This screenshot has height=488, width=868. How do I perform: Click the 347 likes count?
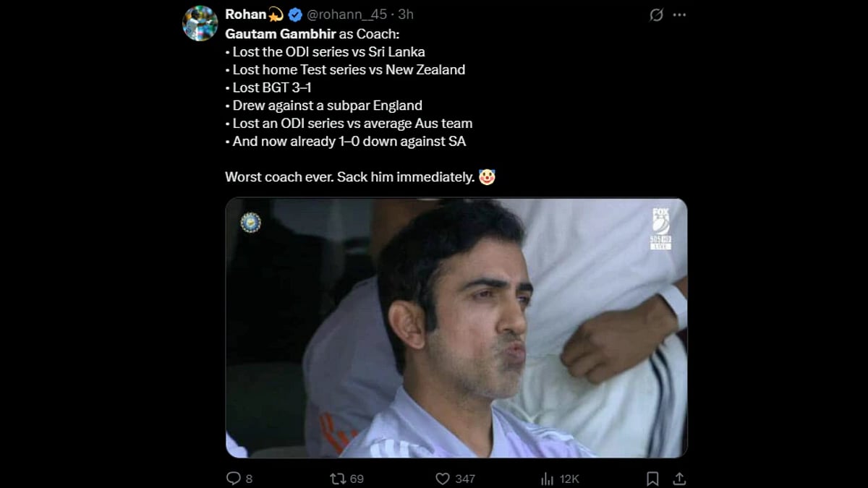[x=465, y=479]
